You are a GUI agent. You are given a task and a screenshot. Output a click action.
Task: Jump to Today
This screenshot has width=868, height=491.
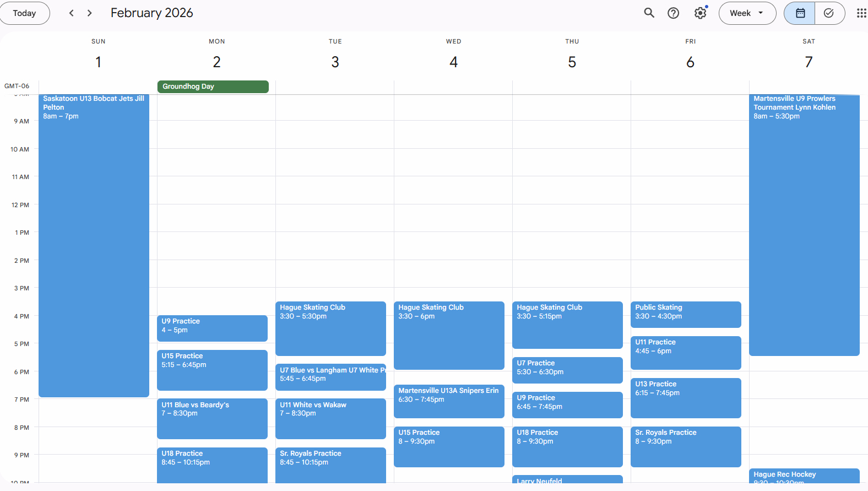click(24, 13)
